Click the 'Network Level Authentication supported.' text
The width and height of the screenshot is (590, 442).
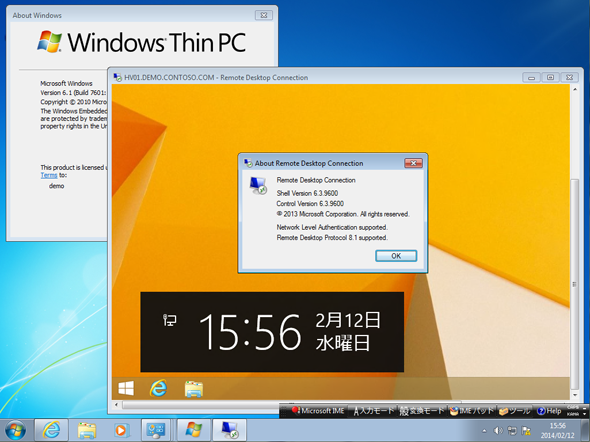332,227
